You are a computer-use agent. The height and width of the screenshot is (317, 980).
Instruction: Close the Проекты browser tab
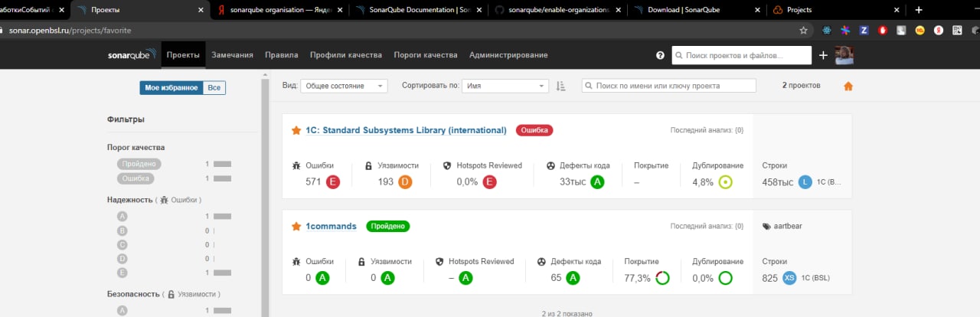(201, 10)
